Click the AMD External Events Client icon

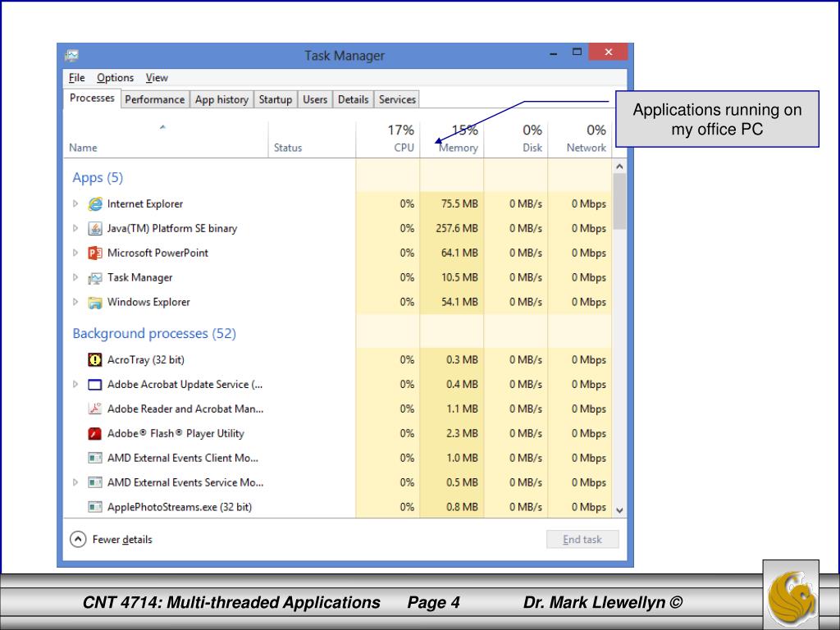click(95, 458)
